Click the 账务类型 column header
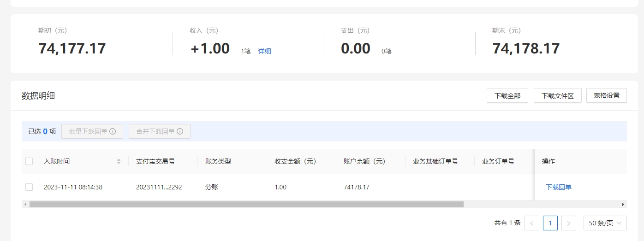Image resolution: width=644 pixels, height=241 pixels. 218,161
